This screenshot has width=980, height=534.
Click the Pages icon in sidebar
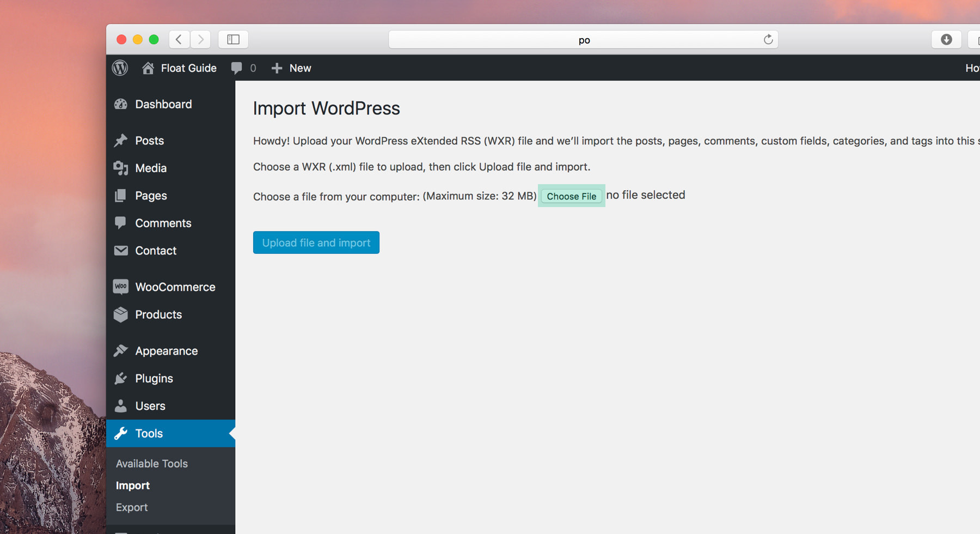point(121,196)
